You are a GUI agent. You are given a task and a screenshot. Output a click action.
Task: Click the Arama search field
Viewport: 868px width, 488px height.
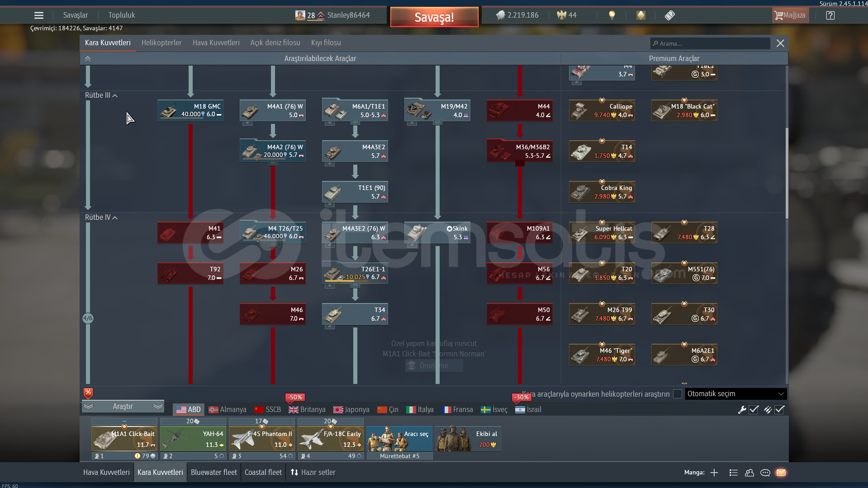click(x=710, y=43)
